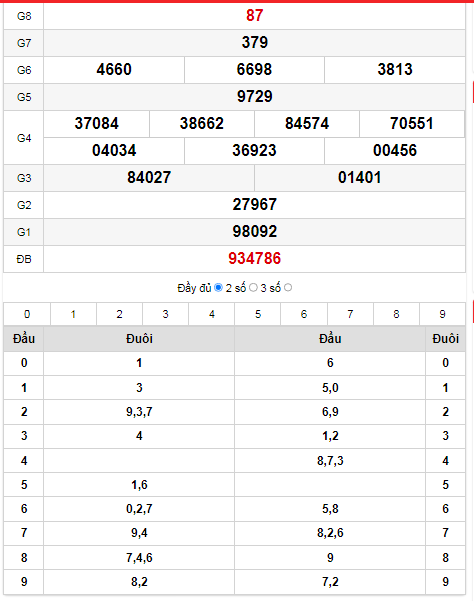Pick digit filter tab 6
The image size is (474, 601).
coord(304,314)
